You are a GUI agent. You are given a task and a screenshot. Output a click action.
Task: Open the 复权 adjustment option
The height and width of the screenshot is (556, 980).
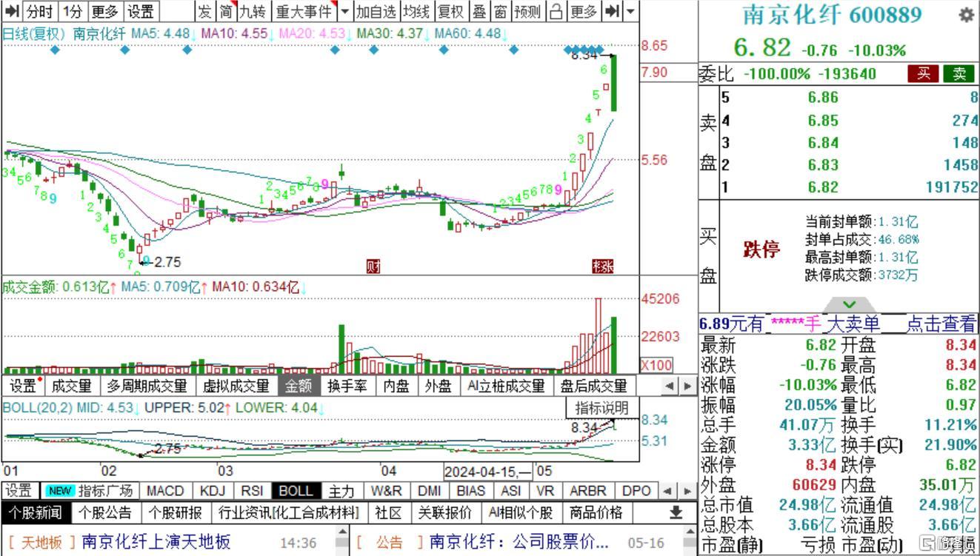[450, 11]
